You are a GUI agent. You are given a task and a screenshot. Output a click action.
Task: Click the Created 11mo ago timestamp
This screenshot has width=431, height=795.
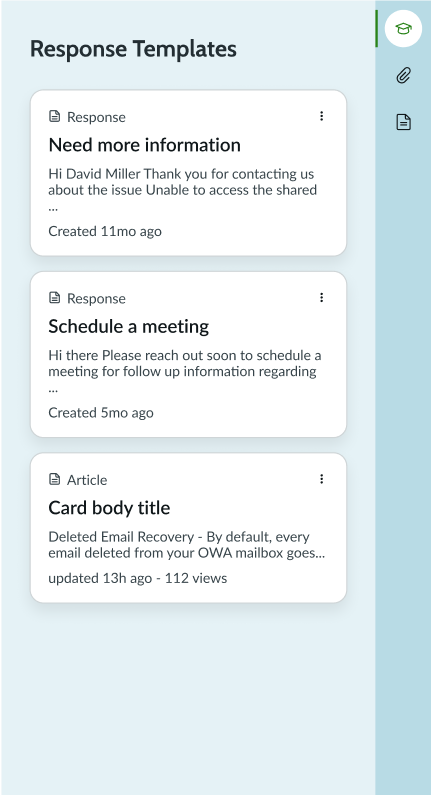(105, 231)
